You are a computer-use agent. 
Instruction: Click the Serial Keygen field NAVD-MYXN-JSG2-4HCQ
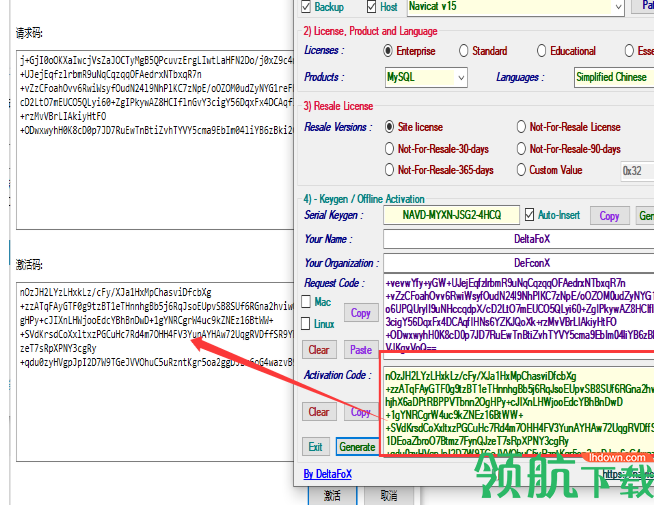tap(451, 215)
